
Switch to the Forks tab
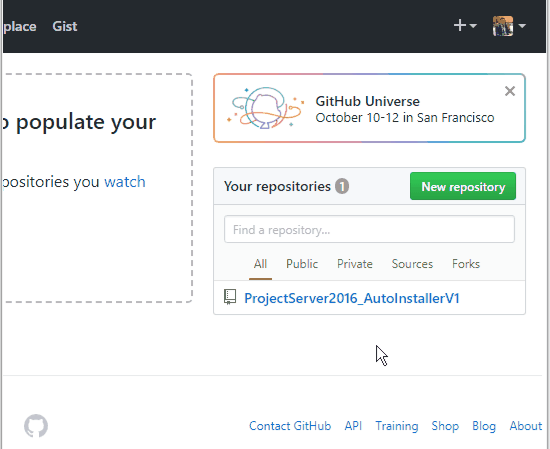pyautogui.click(x=465, y=264)
